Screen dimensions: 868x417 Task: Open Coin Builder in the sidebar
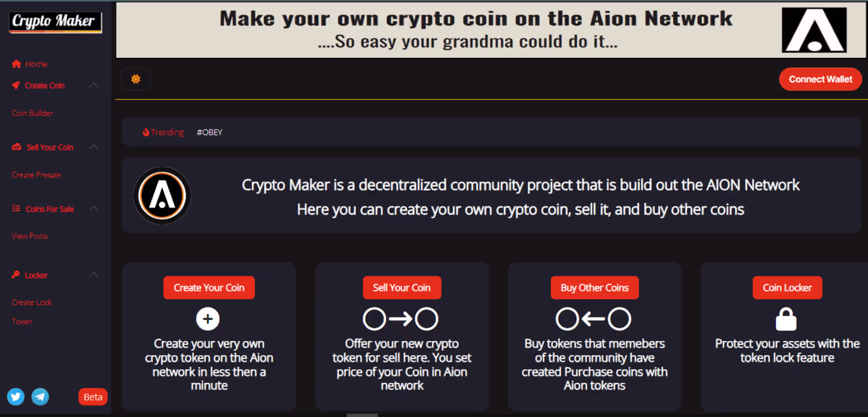pyautogui.click(x=32, y=113)
